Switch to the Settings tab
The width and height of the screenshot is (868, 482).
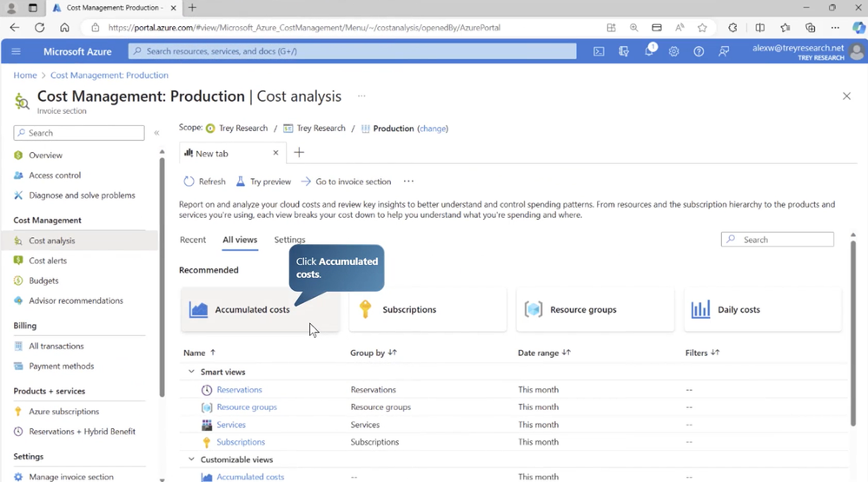coord(289,240)
